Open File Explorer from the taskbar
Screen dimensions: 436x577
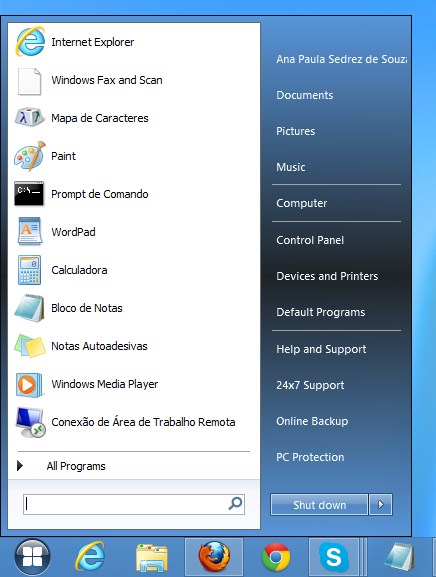152,557
